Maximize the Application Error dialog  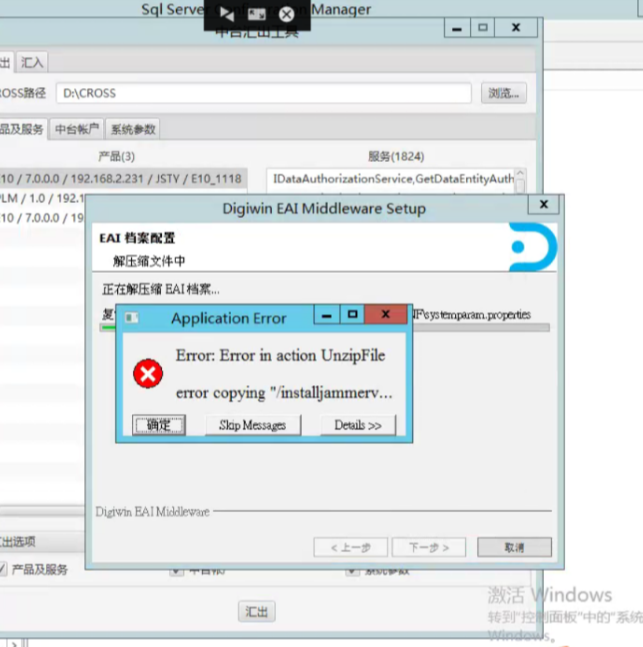(x=352, y=315)
